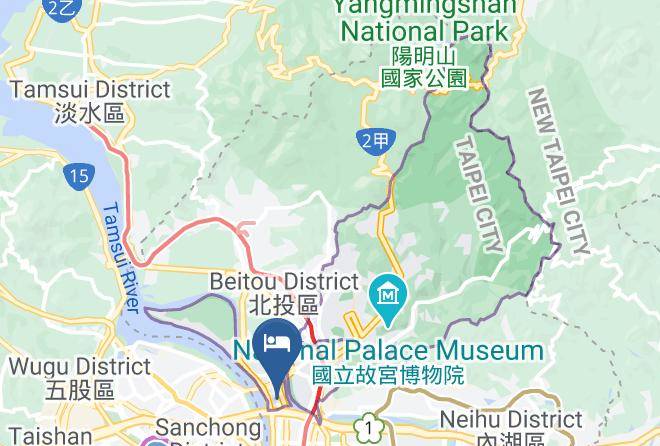Click the purple metro icon near Sanchong
The height and width of the screenshot is (446, 660).
coord(155,442)
